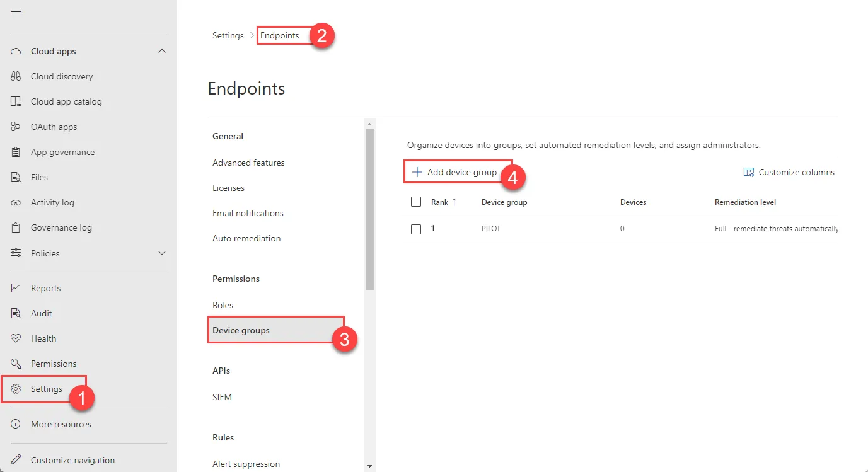Click the Cloud apps cloud icon

click(16, 51)
